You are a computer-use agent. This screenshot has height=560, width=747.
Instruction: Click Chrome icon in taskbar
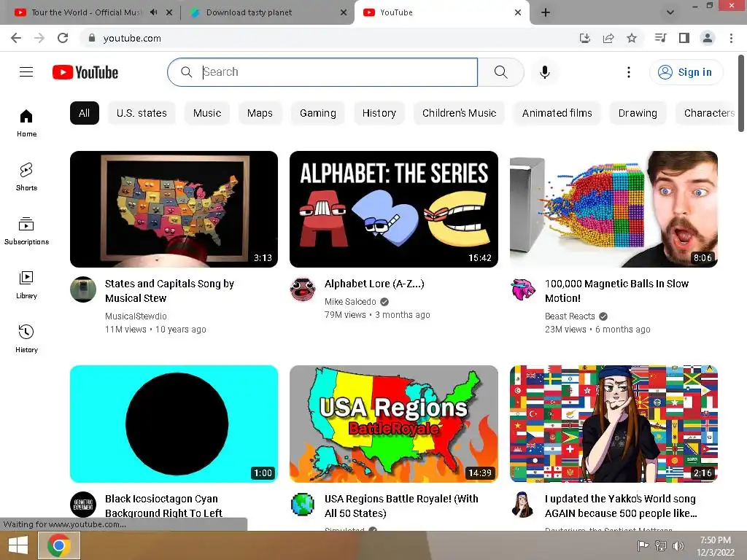coord(58,545)
